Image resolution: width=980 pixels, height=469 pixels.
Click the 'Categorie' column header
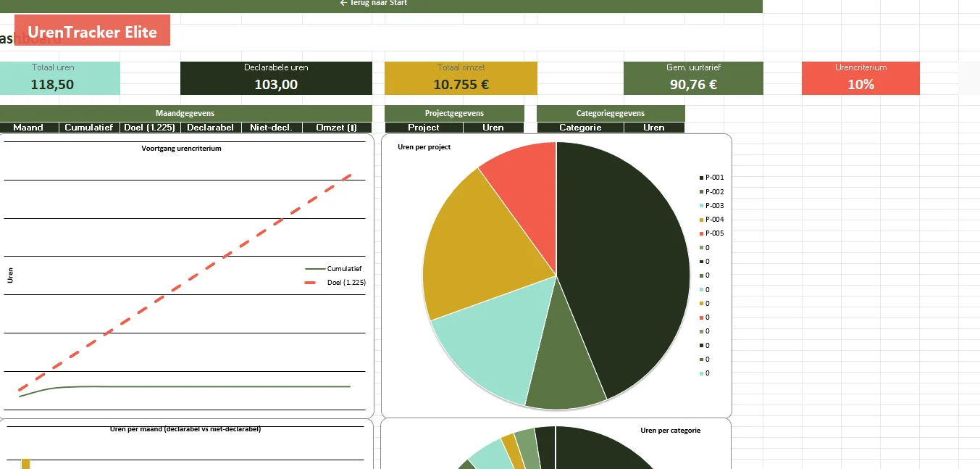coord(580,128)
